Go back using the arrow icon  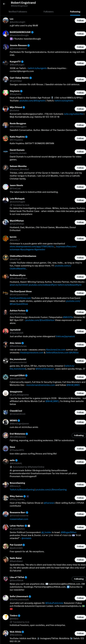coord(4,4)
